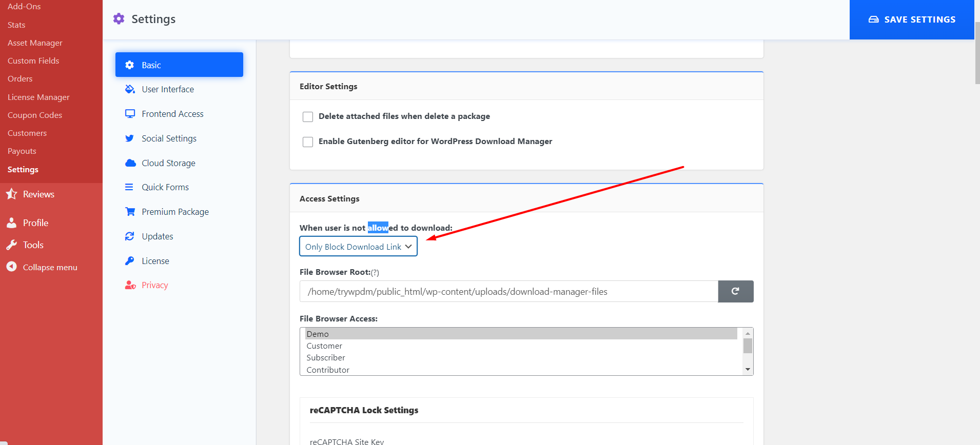Viewport: 980px width, 445px height.
Task: Click the page vertical scrollbar thumb
Action: 977,53
